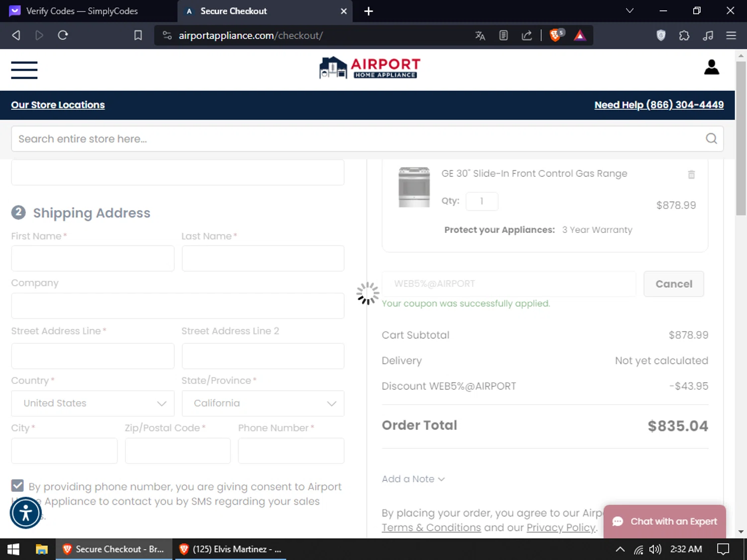
Task: Go back with browser back arrow
Action: (x=16, y=35)
